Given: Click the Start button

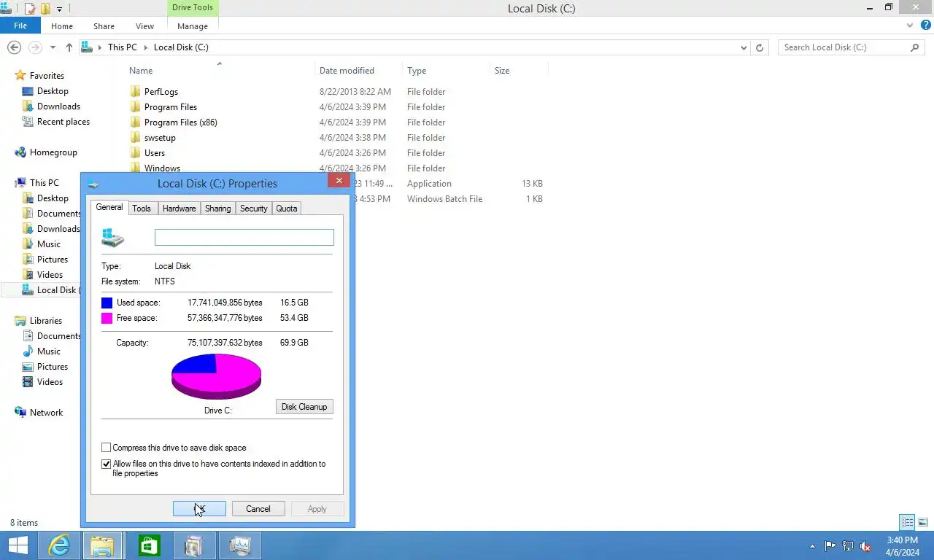Looking at the screenshot, I should (x=18, y=545).
